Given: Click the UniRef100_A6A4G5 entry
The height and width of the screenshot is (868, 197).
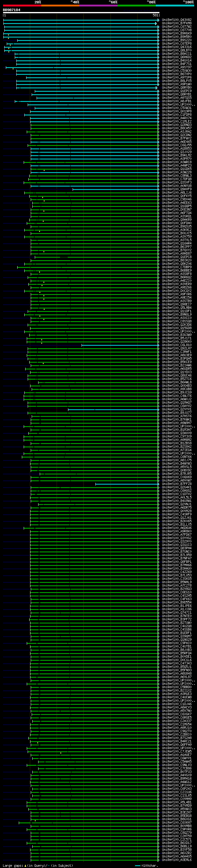Looking at the screenshot, I should [177, 856].
